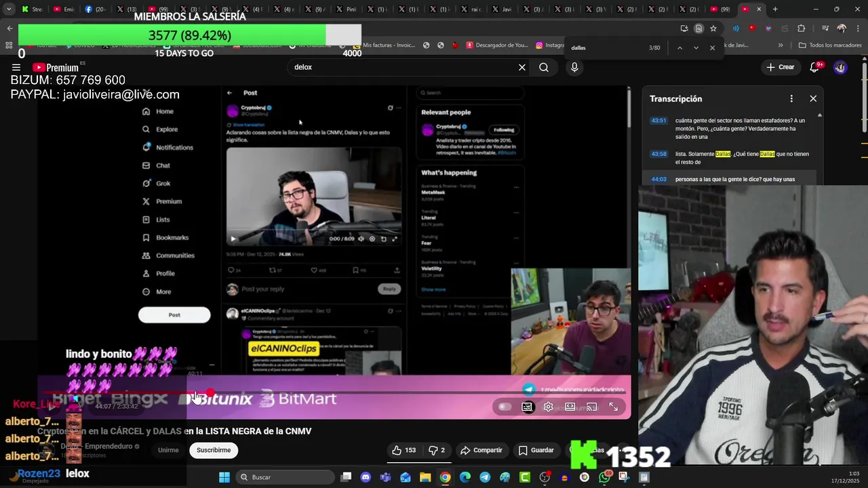The width and height of the screenshot is (868, 488).
Task: Open Descargador de You bookmark
Action: [x=497, y=45]
